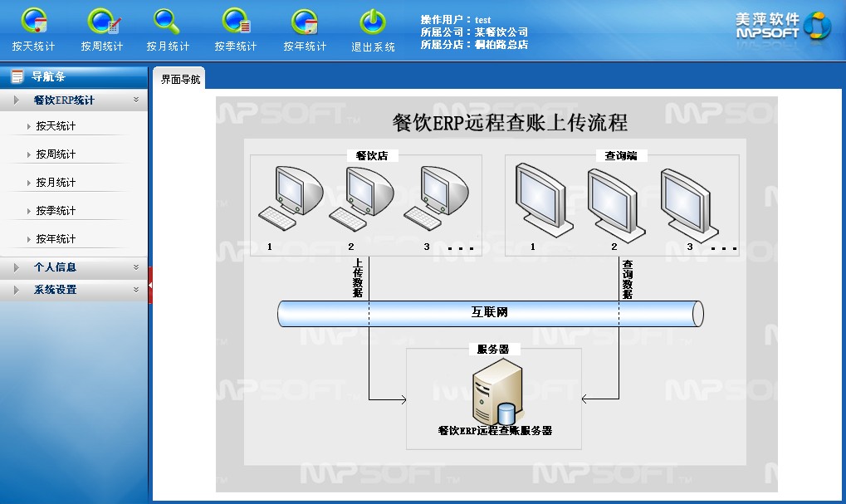This screenshot has width=846, height=504.
Task: Click the navigation bar (导航条) header icon
Action: (x=17, y=77)
